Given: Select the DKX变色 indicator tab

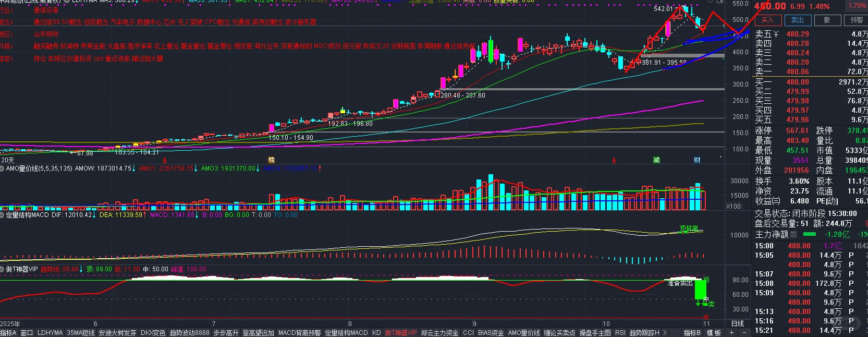Looking at the screenshot, I should coord(153,333).
